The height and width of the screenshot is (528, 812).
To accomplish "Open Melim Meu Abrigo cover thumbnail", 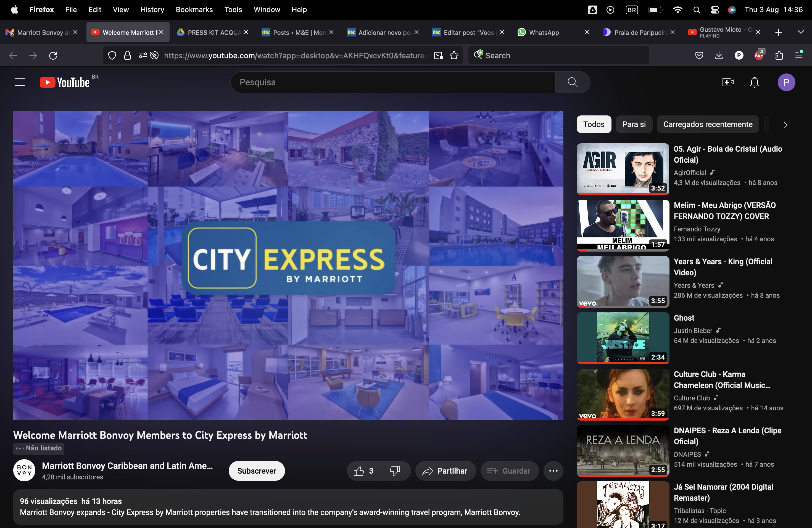I will (623, 225).
